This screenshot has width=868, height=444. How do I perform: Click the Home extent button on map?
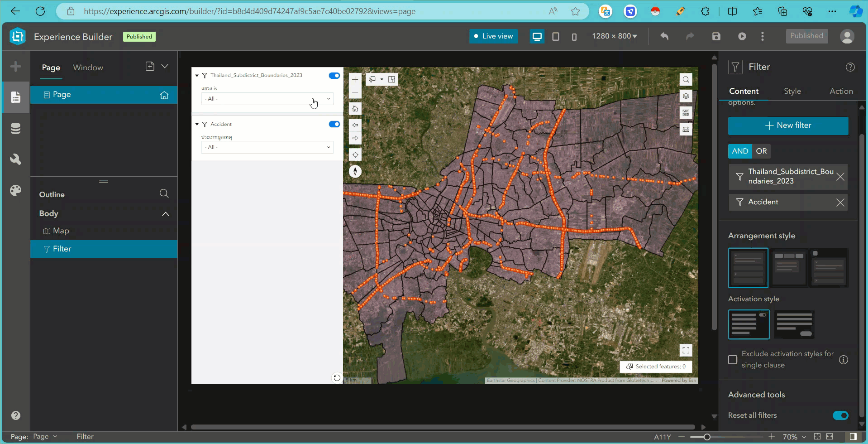click(x=355, y=109)
